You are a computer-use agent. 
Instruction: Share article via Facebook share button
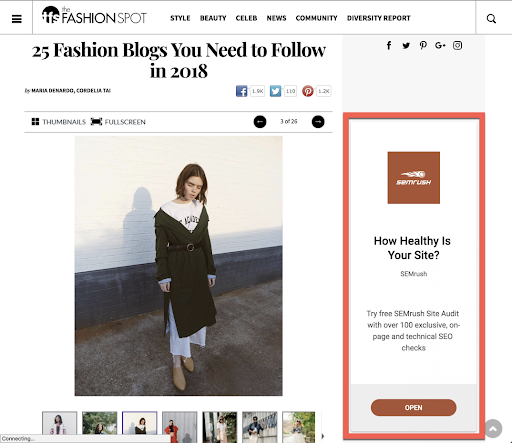[242, 91]
